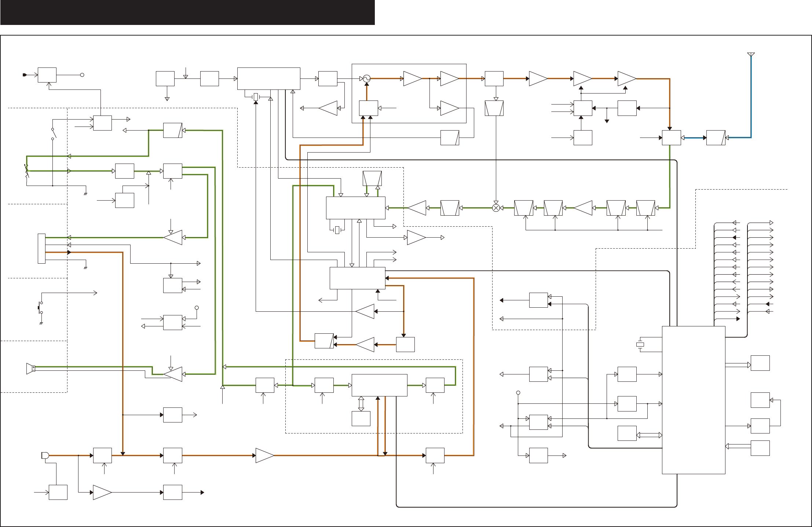This screenshot has height=527, width=812.
Task: Select the loudspeaker symbol on the left edge
Action: [x=30, y=369]
